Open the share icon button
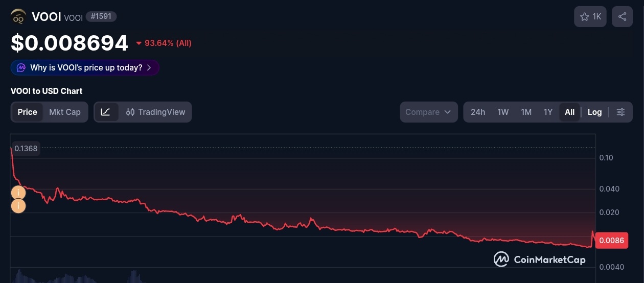Screen dimensions: 644x283 pos(622,17)
